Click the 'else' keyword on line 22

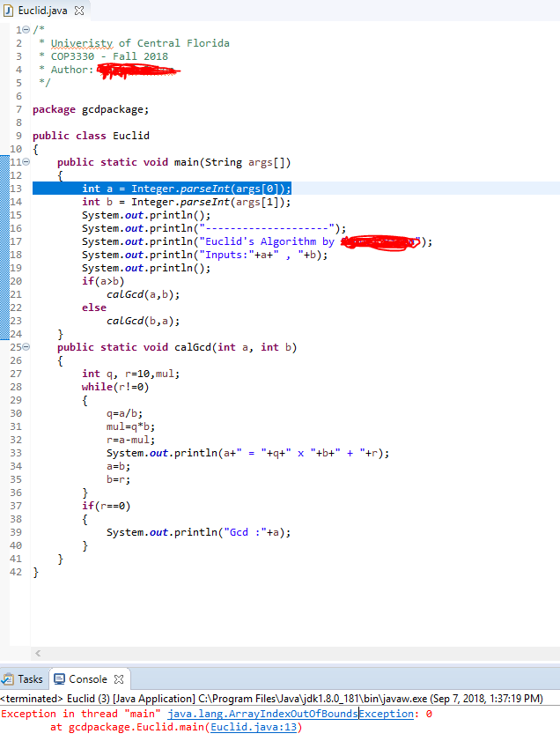[94, 308]
